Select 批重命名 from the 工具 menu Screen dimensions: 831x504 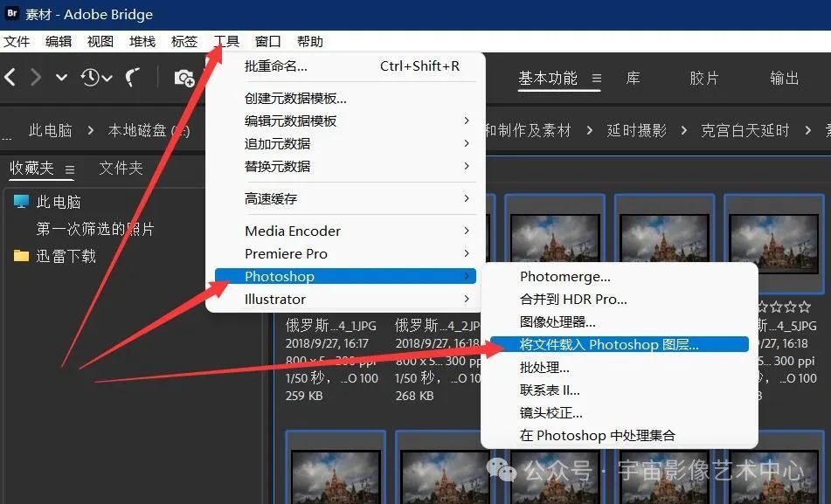(276, 66)
